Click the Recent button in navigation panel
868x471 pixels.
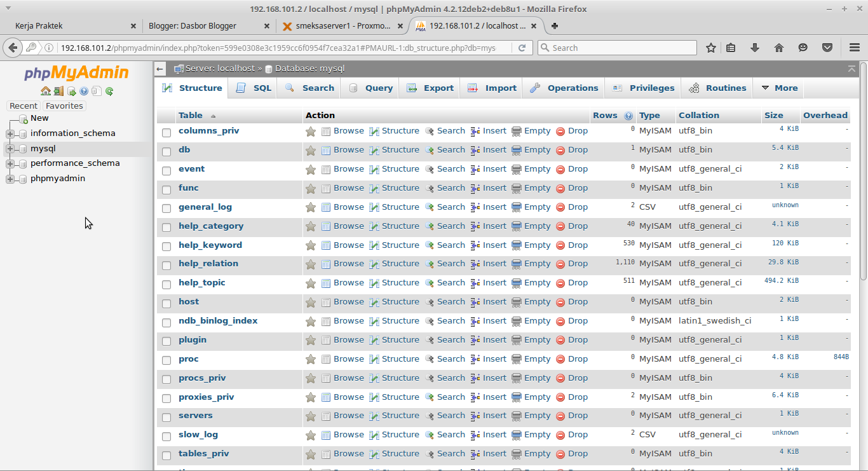click(x=24, y=106)
